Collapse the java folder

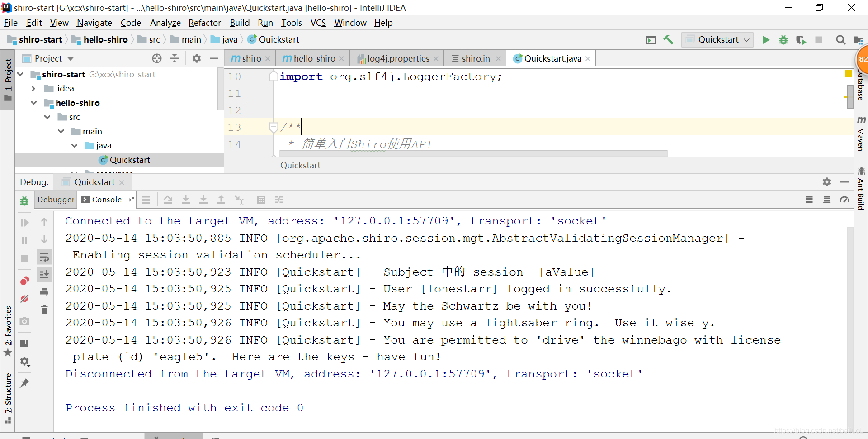[75, 146]
